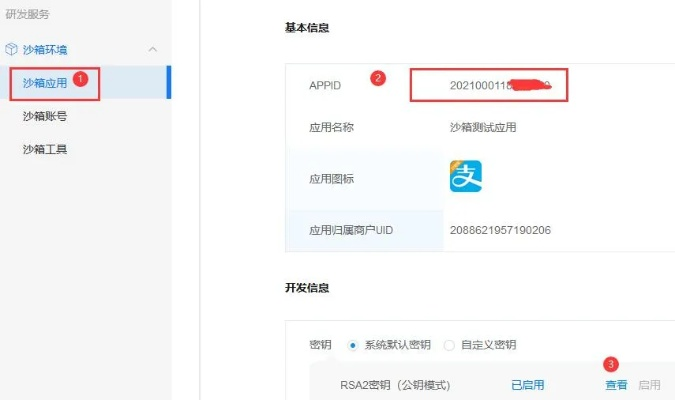Select the 系统默认密钥 radio button
The image size is (675, 400).
[353, 345]
